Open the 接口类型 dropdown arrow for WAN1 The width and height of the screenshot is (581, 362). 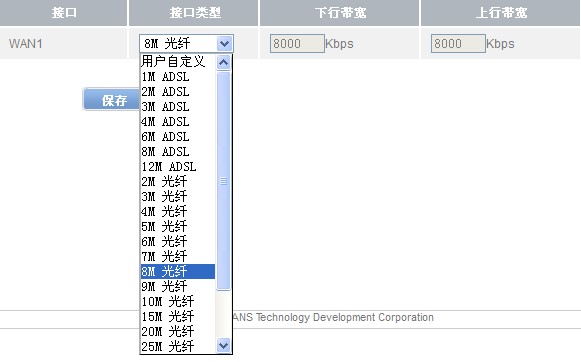tap(224, 44)
